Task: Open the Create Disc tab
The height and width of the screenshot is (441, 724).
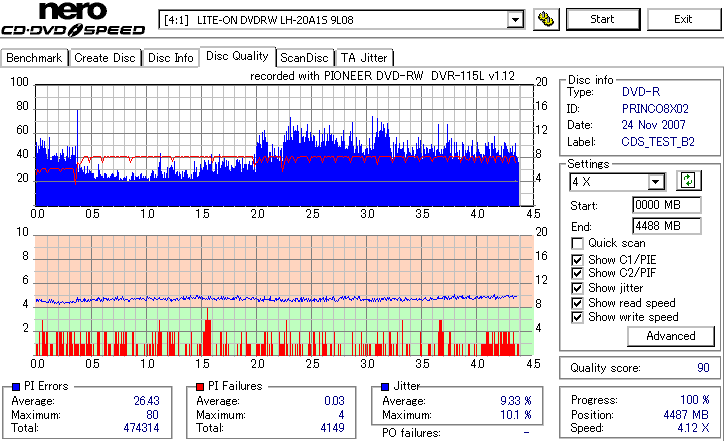Action: click(x=105, y=58)
